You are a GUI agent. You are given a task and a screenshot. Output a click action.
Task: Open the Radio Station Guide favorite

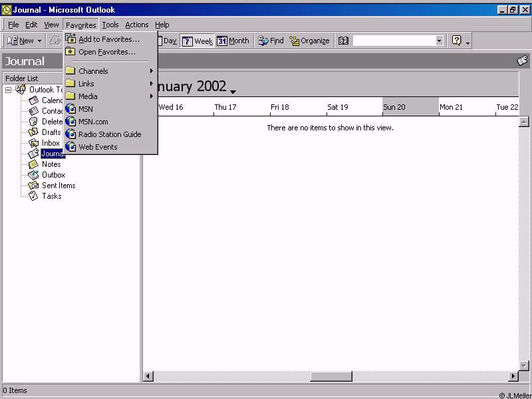110,134
